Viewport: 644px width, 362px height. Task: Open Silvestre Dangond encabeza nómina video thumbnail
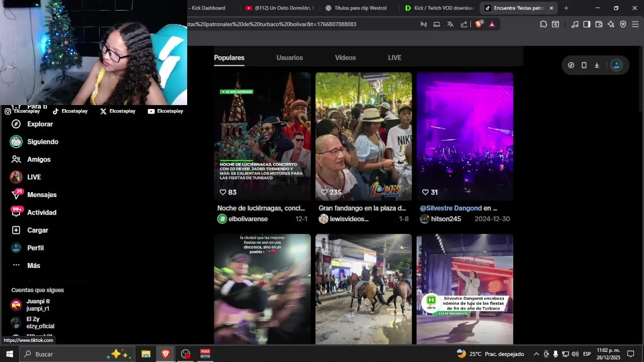[x=465, y=289]
